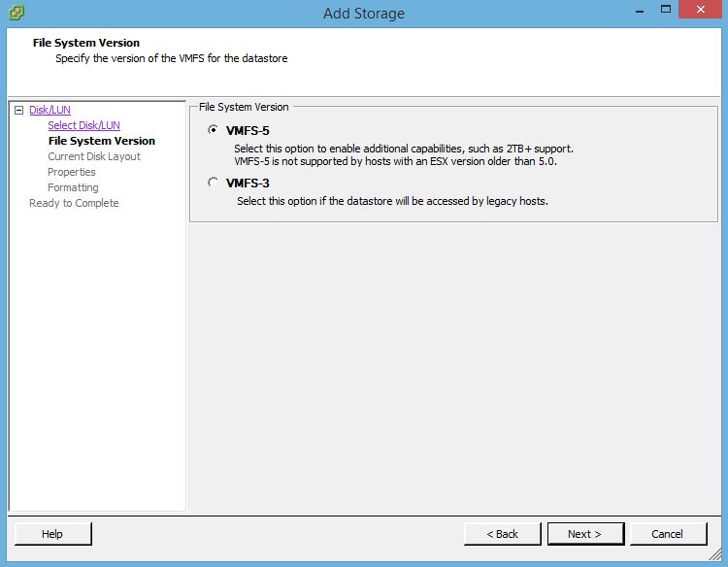This screenshot has height=567, width=728.
Task: Open the Help button
Action: [x=53, y=534]
